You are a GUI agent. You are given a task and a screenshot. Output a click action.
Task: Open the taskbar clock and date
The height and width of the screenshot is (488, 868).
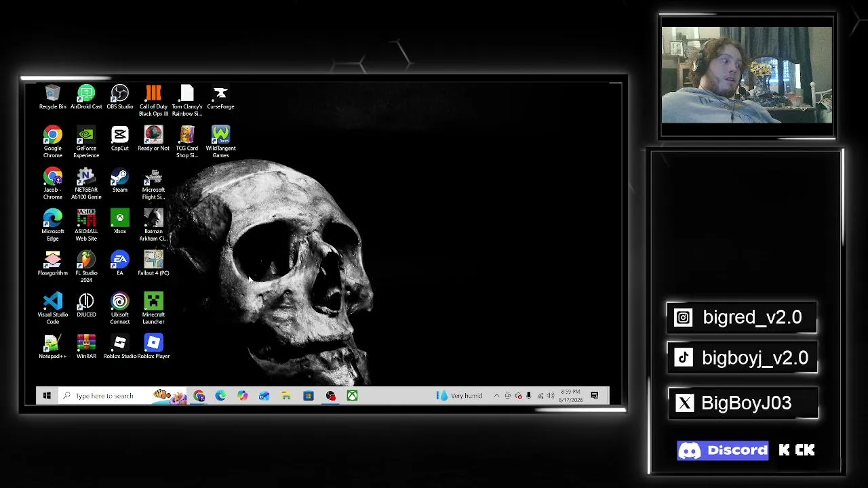[570, 396]
